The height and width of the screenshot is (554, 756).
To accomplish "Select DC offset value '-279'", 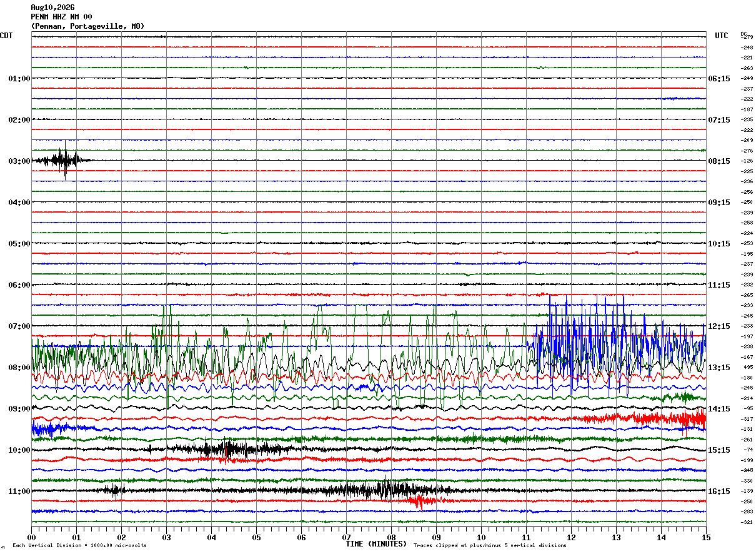I will pyautogui.click(x=747, y=38).
